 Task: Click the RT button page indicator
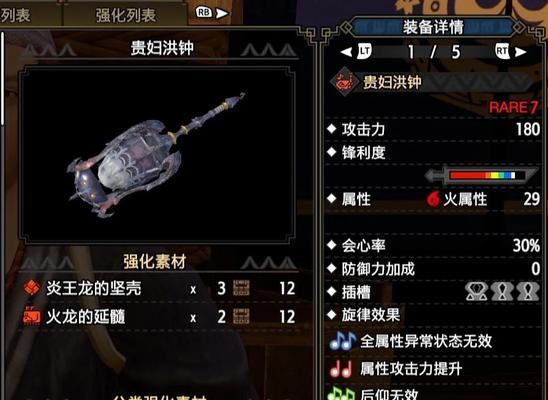pyautogui.click(x=502, y=51)
